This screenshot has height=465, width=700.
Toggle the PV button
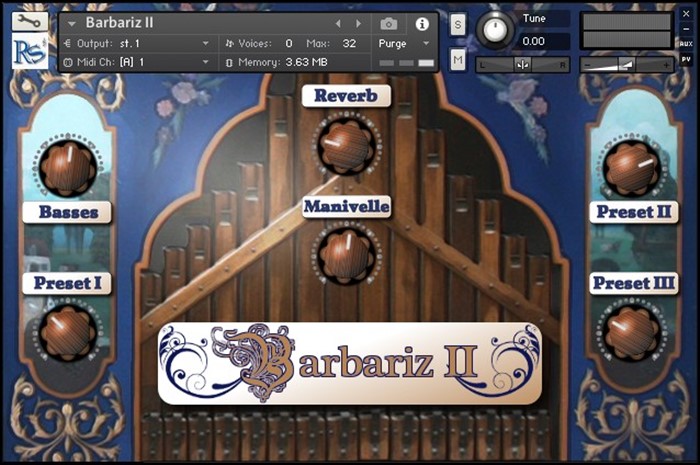(x=686, y=59)
